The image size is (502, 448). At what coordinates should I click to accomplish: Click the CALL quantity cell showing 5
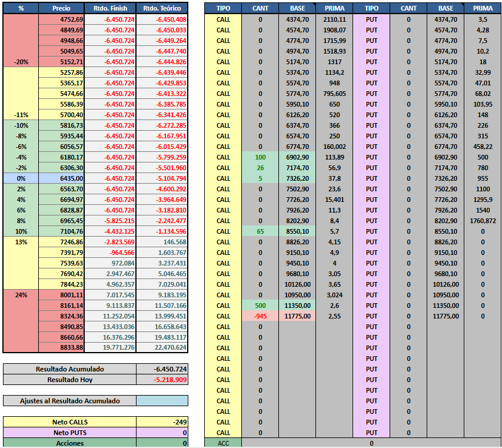(x=260, y=178)
